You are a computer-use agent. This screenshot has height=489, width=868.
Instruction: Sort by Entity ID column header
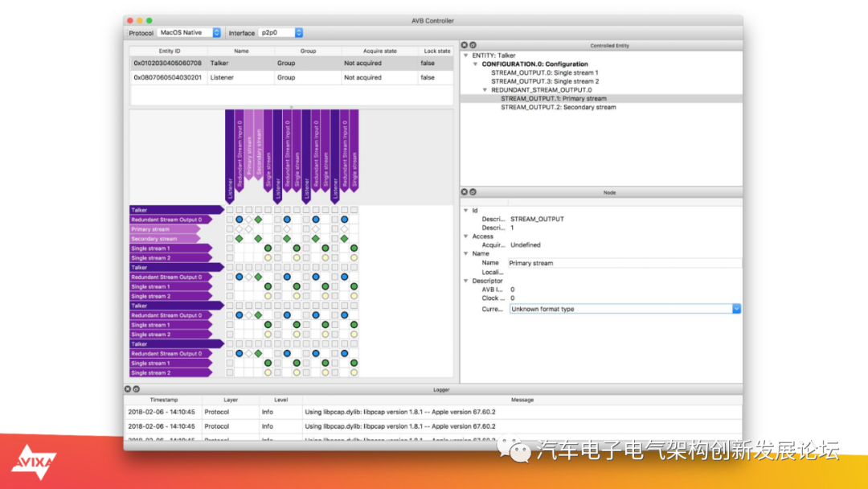tap(169, 51)
